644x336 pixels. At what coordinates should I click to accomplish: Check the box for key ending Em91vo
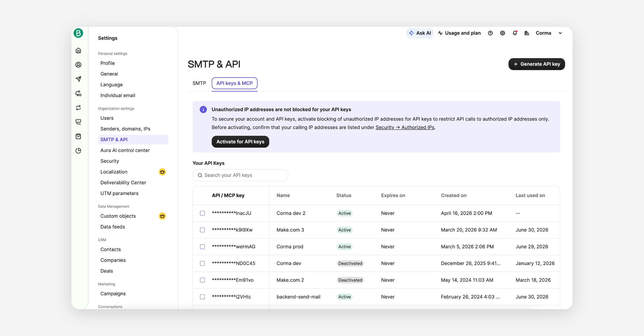tap(202, 280)
